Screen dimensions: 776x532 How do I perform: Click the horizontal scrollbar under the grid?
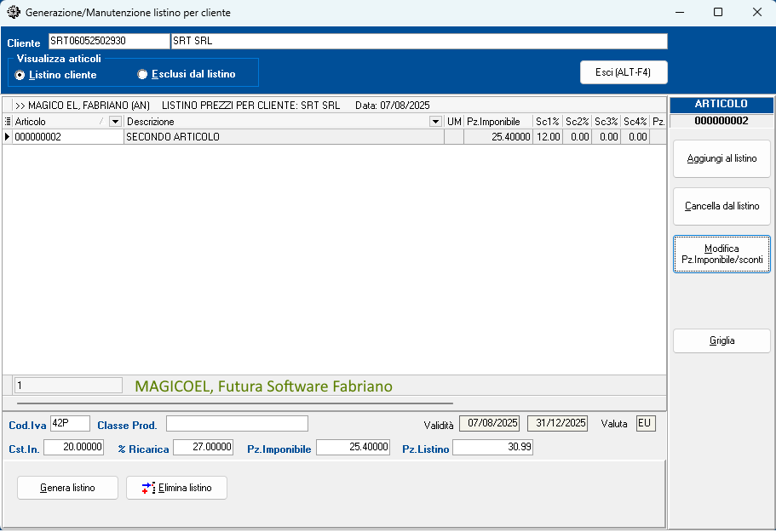(x=235, y=403)
